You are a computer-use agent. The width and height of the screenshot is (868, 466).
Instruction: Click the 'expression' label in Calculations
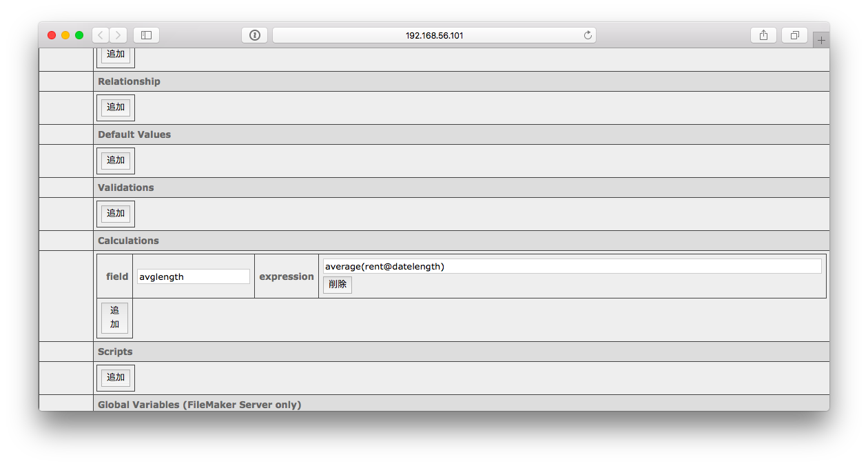click(x=287, y=276)
